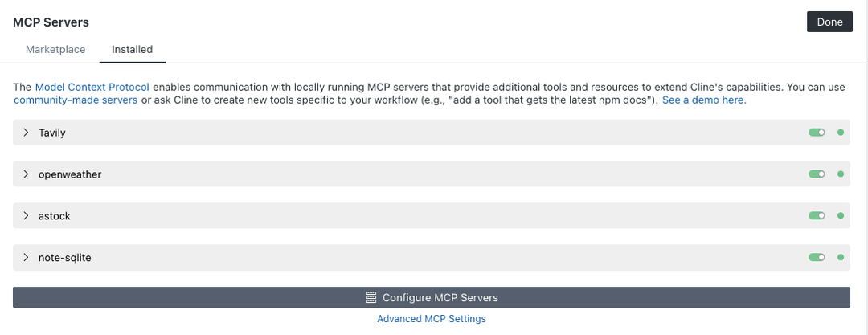The height and width of the screenshot is (335, 868).
Task: Open the Model Context Protocol link
Action: coord(92,87)
